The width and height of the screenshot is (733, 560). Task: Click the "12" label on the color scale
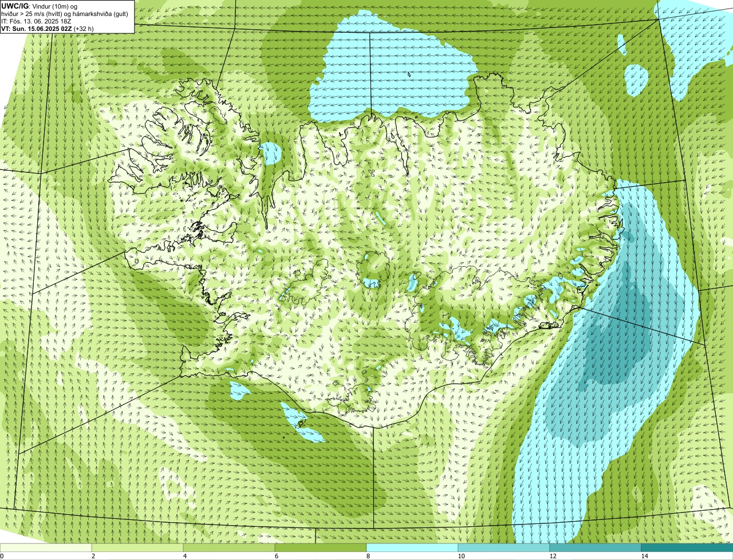coord(553,556)
